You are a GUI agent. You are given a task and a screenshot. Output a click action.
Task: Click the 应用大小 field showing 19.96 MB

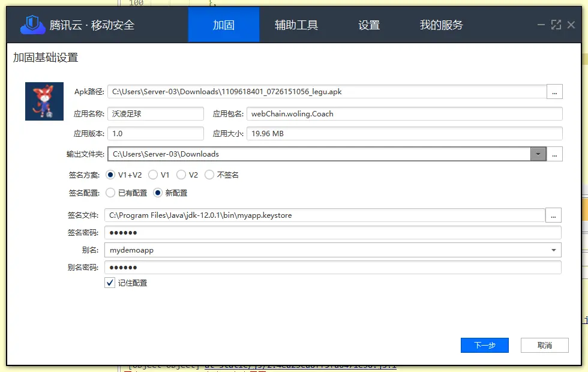coord(404,133)
